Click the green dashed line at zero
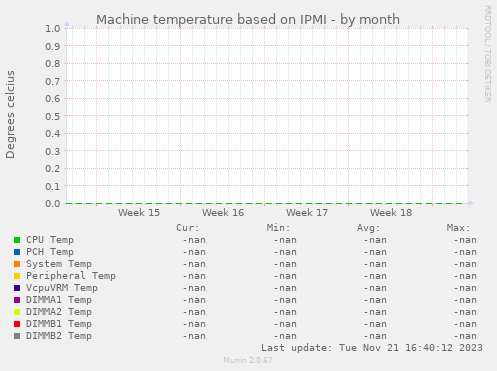Viewport: 497px width, 371px height. (x=265, y=203)
